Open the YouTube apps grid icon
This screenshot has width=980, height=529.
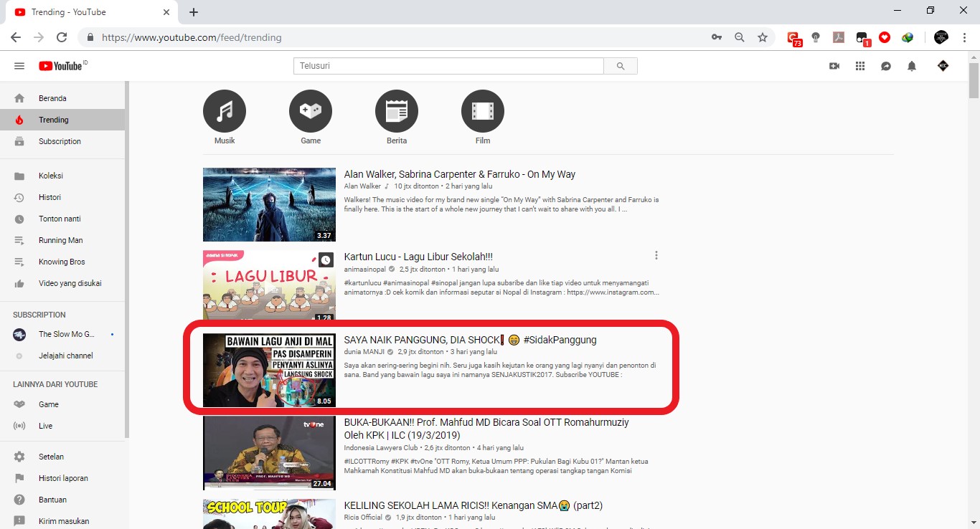click(x=860, y=66)
